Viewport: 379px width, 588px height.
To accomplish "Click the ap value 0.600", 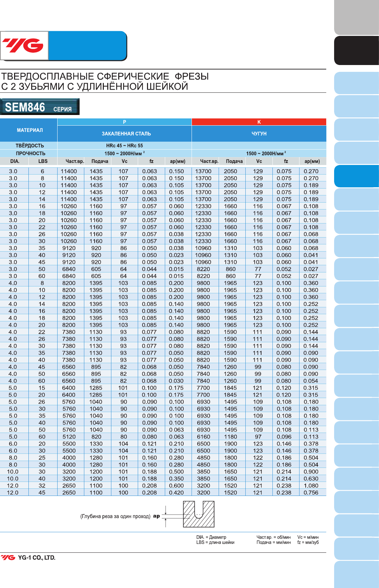I will (x=176, y=486).
